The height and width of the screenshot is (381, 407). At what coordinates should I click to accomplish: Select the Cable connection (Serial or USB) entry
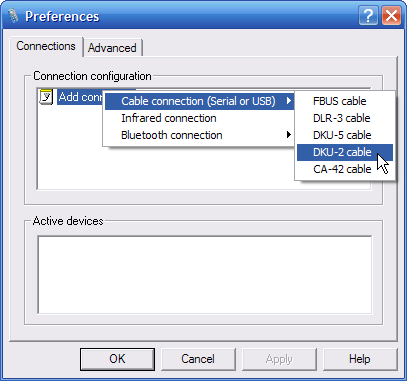(199, 101)
